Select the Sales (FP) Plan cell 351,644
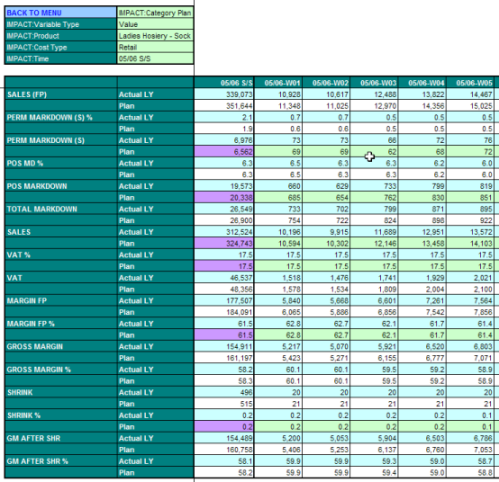Image resolution: width=499 pixels, height=482 pixels. pos(224,106)
